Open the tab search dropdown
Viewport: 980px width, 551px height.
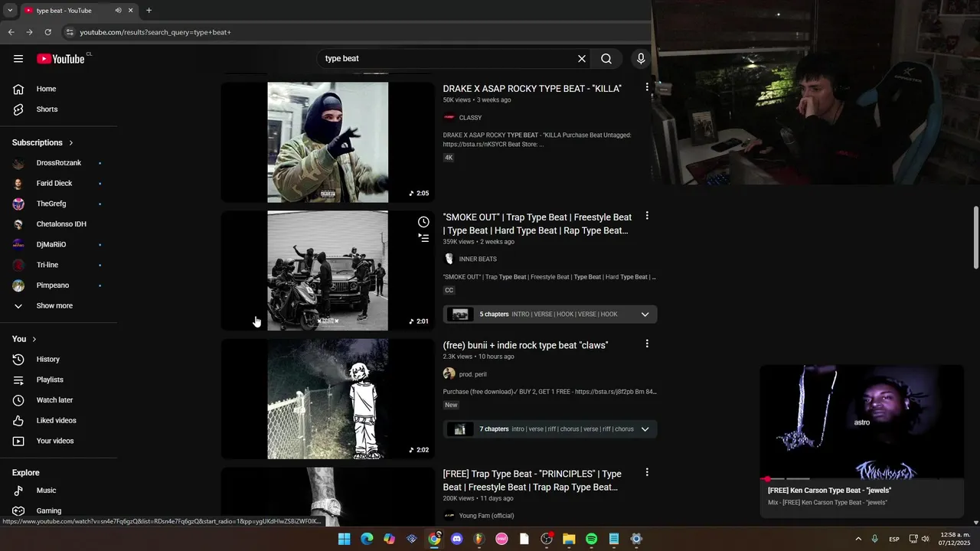click(10, 11)
